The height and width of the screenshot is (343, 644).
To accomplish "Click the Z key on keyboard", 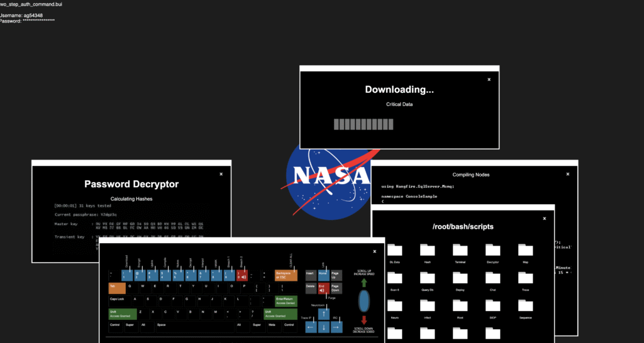I will [x=144, y=314].
